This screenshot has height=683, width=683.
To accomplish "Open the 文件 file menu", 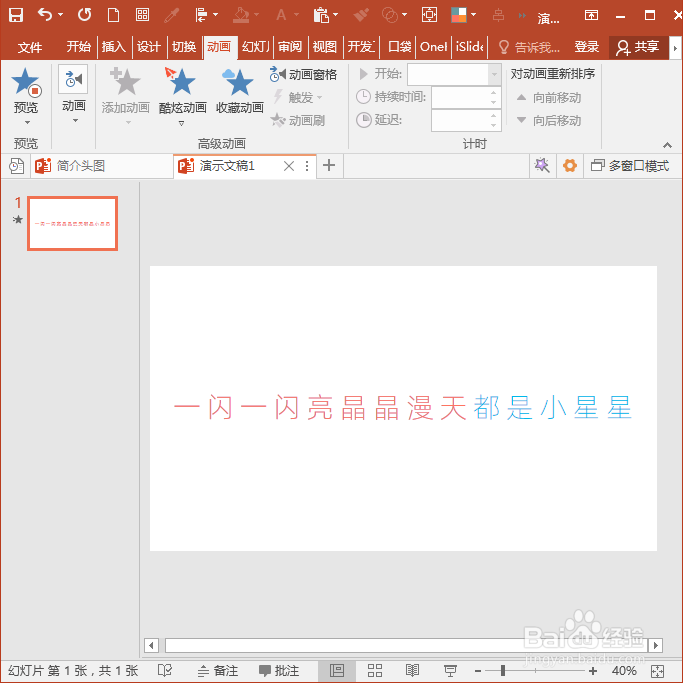I will click(30, 47).
